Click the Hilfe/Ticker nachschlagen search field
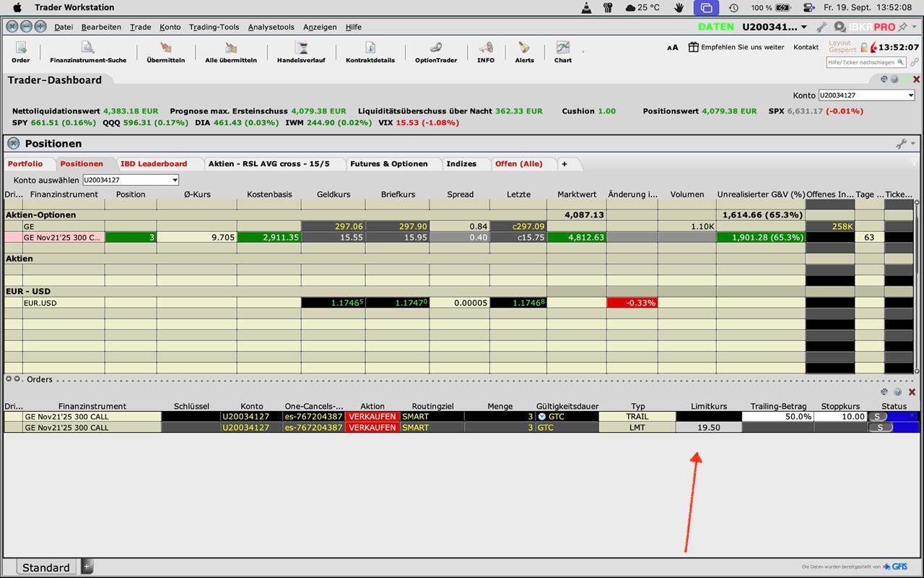Image resolution: width=924 pixels, height=578 pixels. [865, 63]
